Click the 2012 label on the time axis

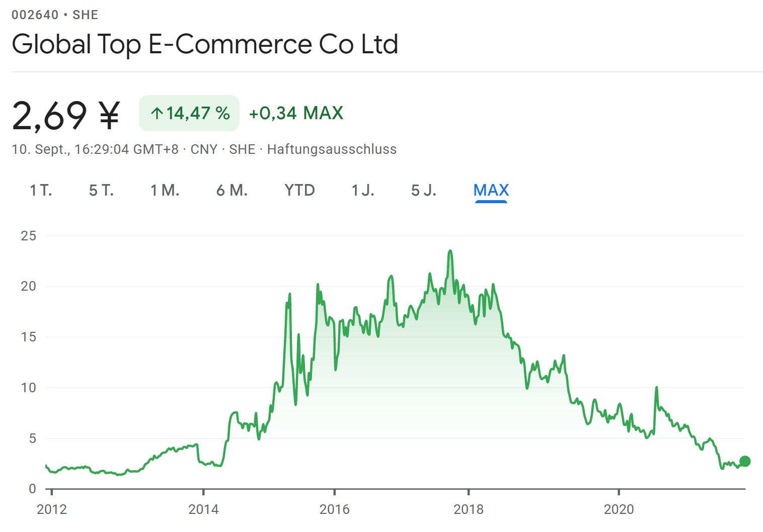pos(52,509)
